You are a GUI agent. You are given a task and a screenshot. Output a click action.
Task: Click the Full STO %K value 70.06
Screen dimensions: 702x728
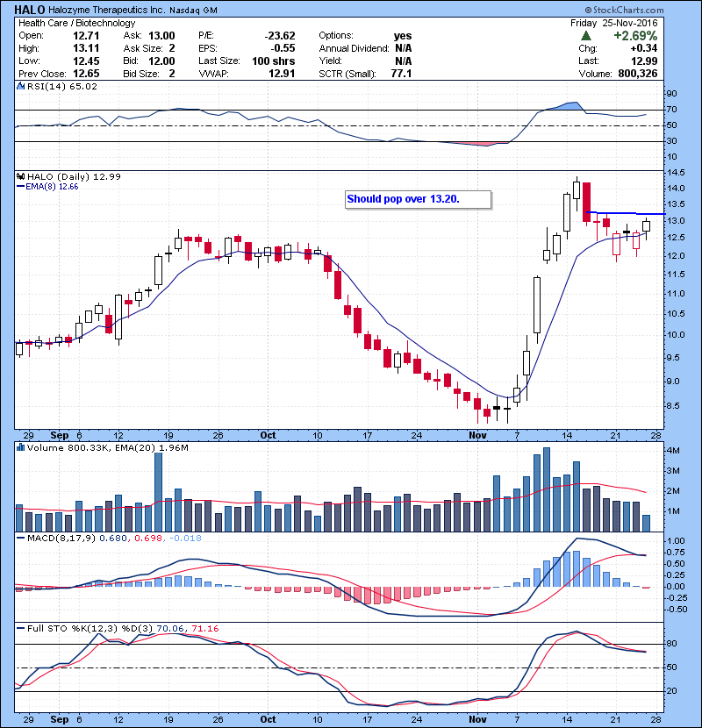click(x=170, y=628)
